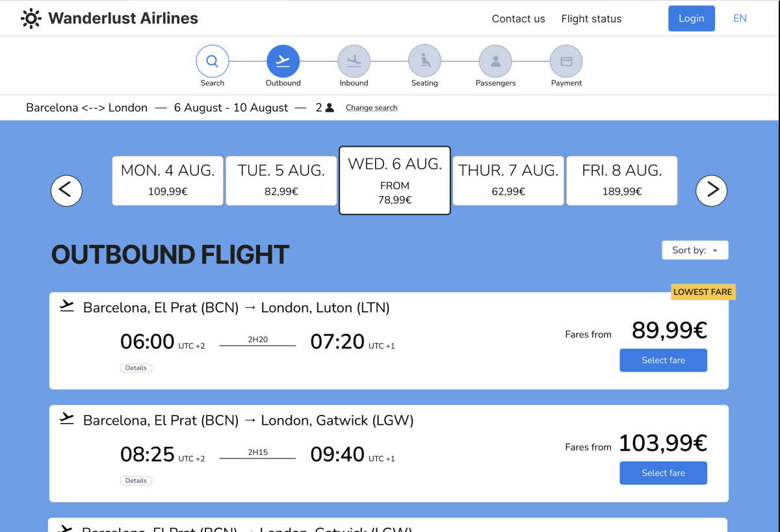Image resolution: width=780 pixels, height=532 pixels.
Task: Click the Seating step icon
Action: [424, 62]
